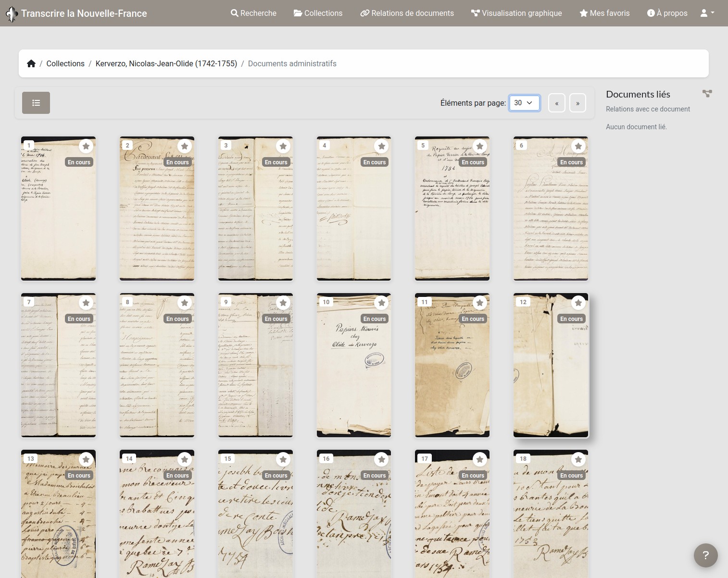Open Kerverzo, Nicolas-Jean-Olide breadcrumb link

(166, 63)
